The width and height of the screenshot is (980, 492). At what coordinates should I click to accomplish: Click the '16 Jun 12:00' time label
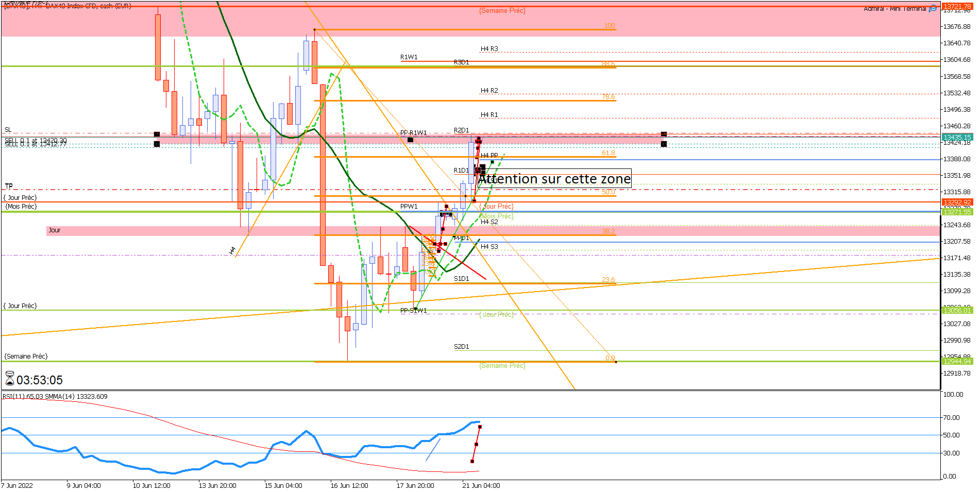point(349,486)
